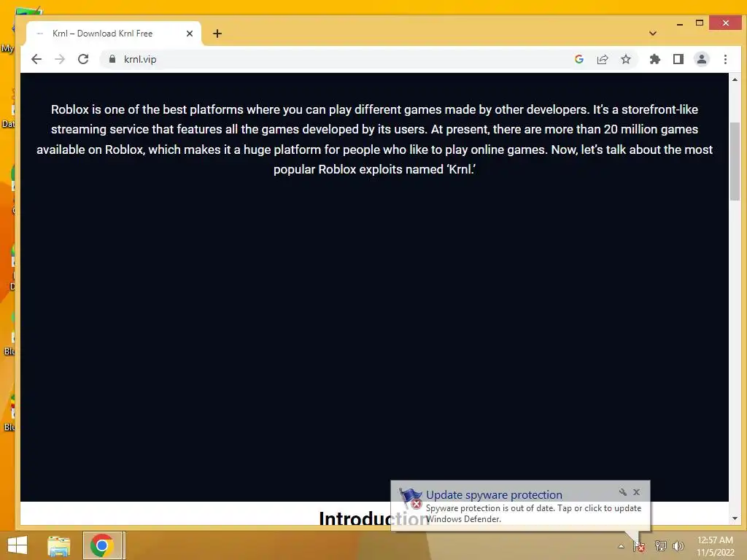The image size is (747, 560).
Task: Toggle the Chrome side panel
Action: [678, 59]
